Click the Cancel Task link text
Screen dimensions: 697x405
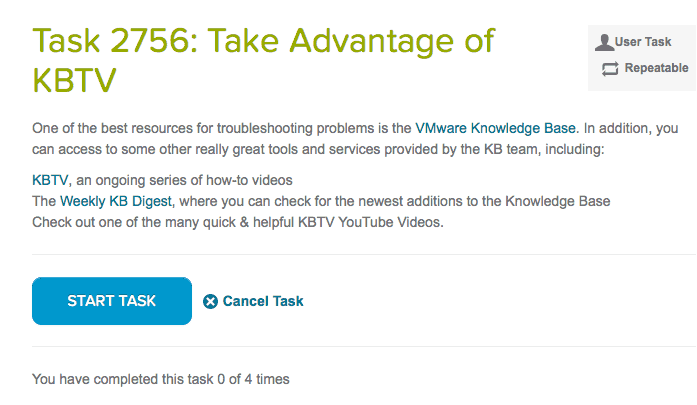click(x=263, y=301)
